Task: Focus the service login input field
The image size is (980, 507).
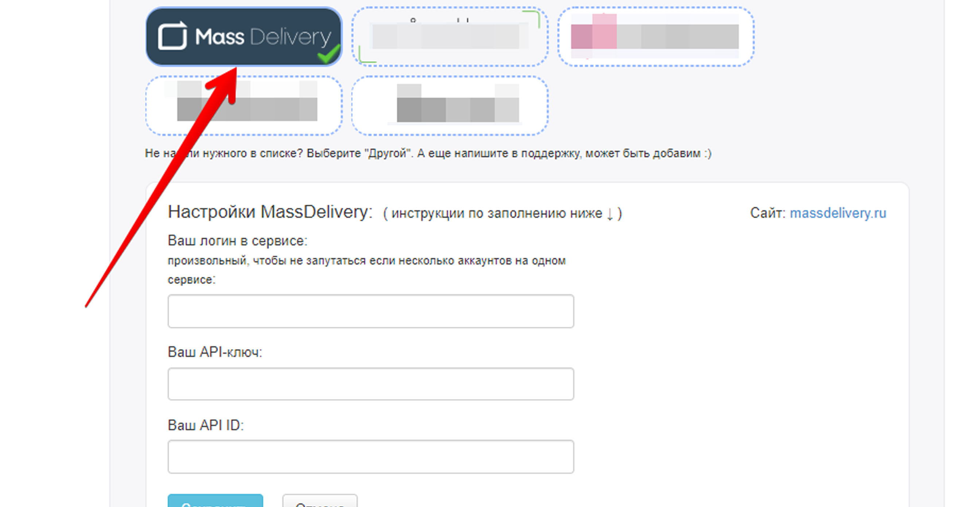Action: (x=370, y=311)
